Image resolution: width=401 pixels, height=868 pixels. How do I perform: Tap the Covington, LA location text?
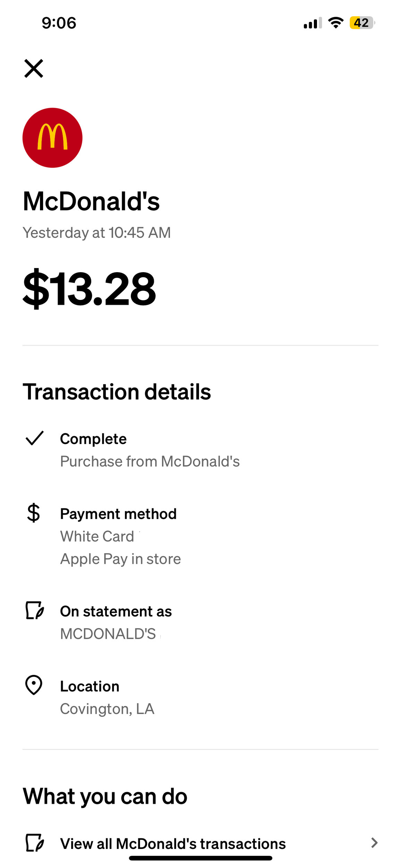pos(107,709)
